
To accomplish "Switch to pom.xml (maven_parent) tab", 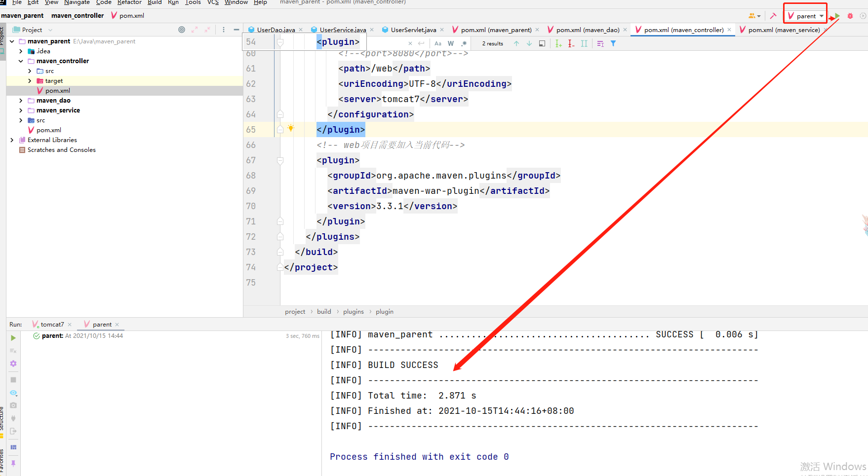I will 496,30.
